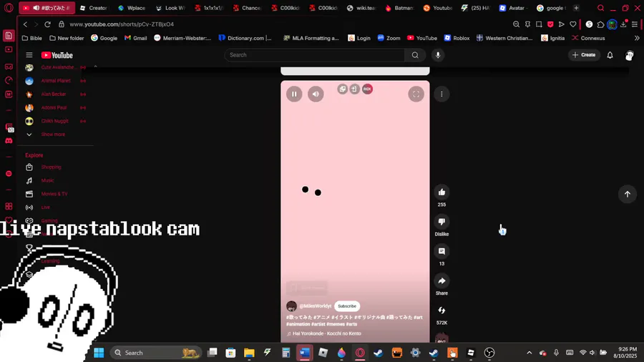Go back with the browser back arrow

click(x=26, y=24)
